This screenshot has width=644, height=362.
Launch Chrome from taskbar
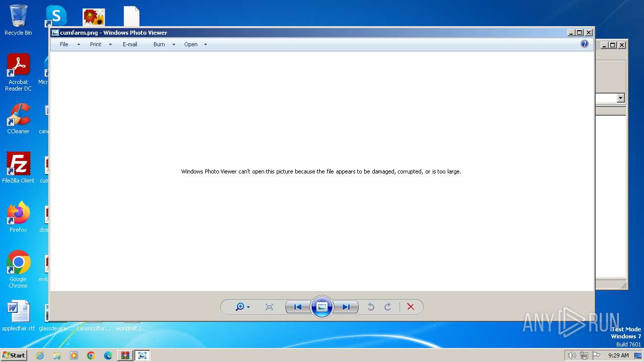point(91,355)
